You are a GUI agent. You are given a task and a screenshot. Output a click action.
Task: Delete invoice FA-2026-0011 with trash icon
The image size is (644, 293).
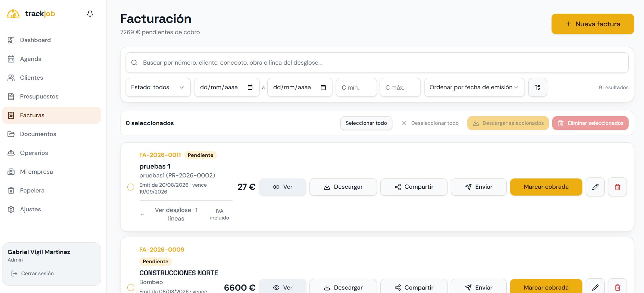[x=617, y=187]
